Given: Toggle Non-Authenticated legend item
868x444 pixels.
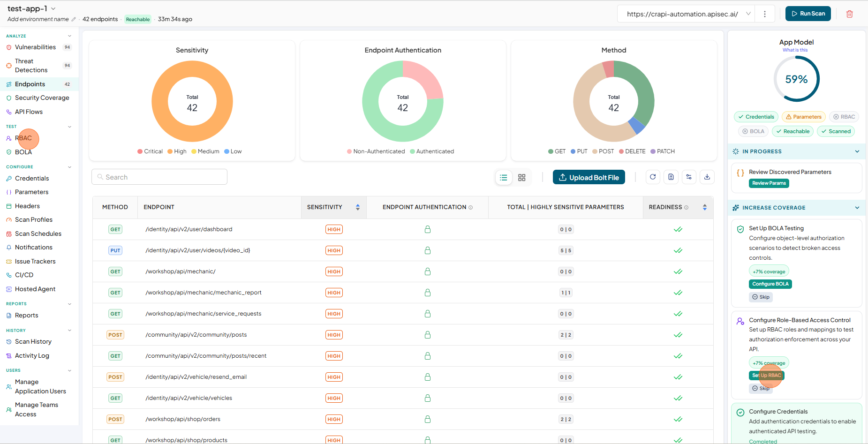Looking at the screenshot, I should (376, 151).
